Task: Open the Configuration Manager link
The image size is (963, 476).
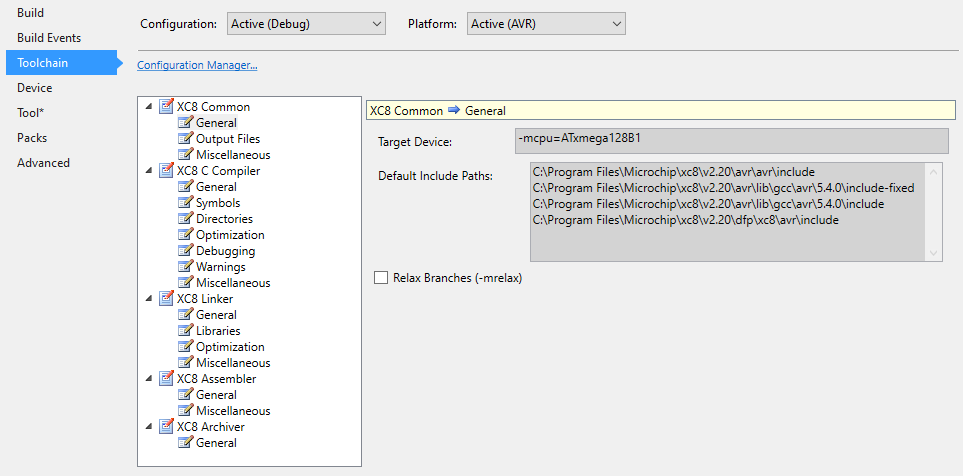Action: [x=197, y=66]
